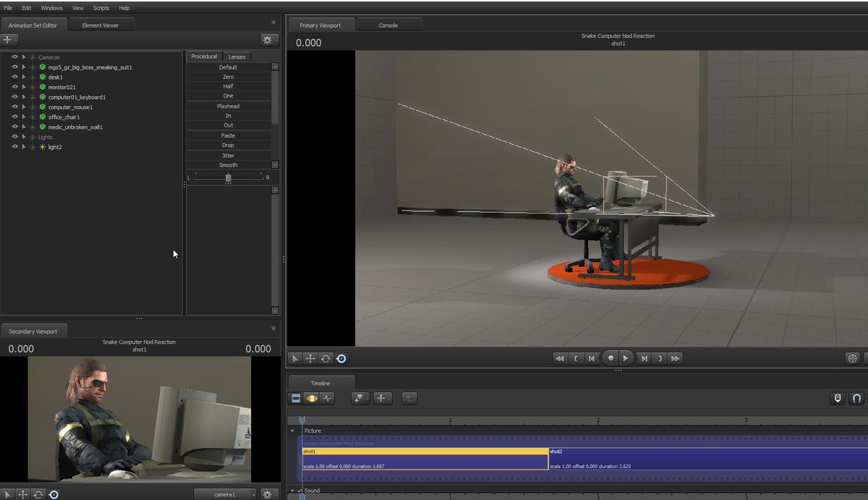
Task: Apply the Zero preset
Action: pos(228,77)
